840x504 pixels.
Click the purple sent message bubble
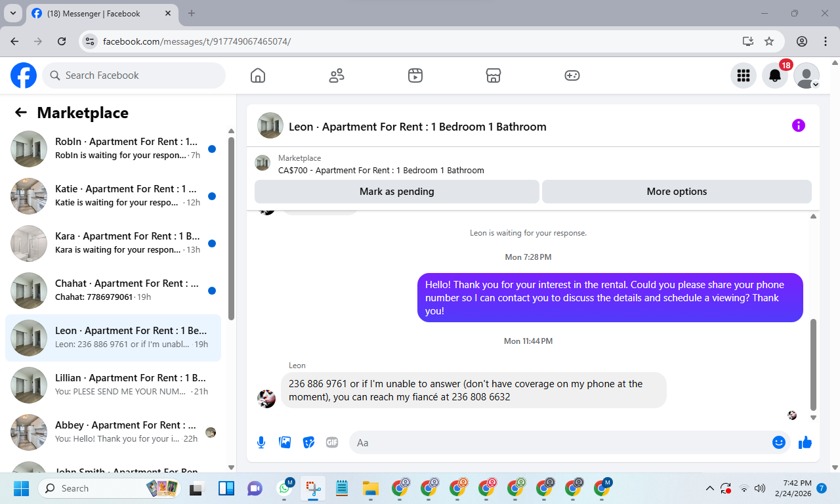click(x=610, y=297)
